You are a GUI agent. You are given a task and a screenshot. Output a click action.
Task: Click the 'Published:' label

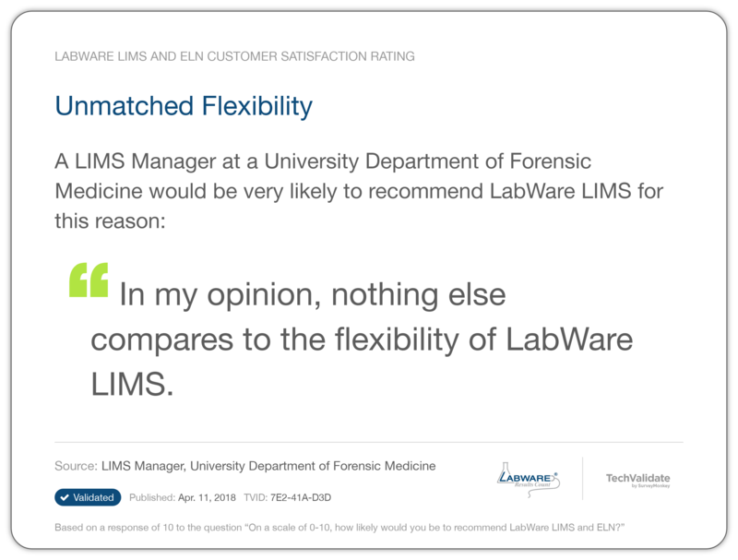[151, 497]
